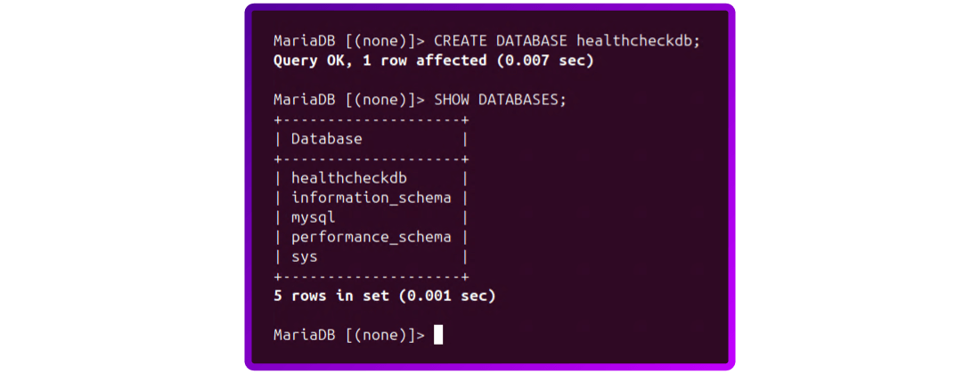Click the bottom border of results table
The image size is (980, 374).
click(x=371, y=276)
